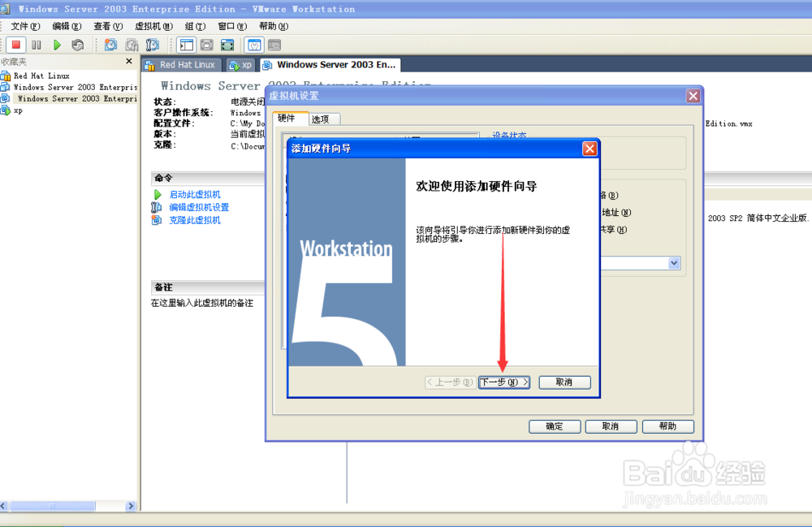Switch to the 选项 tab in 虚拟机设置
The width and height of the screenshot is (812, 527).
[324, 119]
